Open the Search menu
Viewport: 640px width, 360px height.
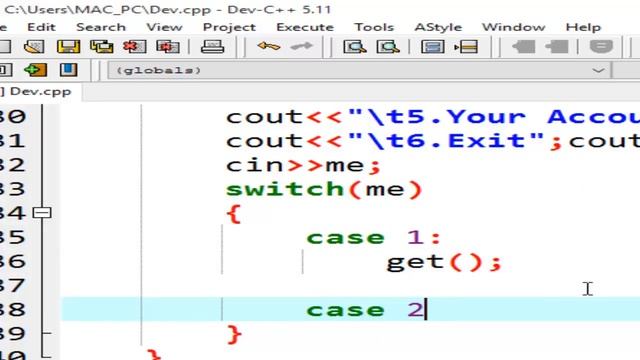click(101, 27)
